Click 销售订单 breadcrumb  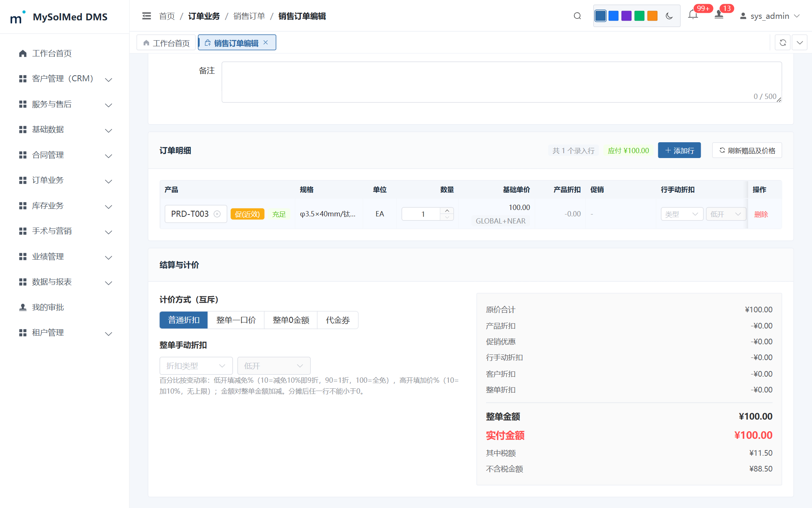pyautogui.click(x=249, y=16)
